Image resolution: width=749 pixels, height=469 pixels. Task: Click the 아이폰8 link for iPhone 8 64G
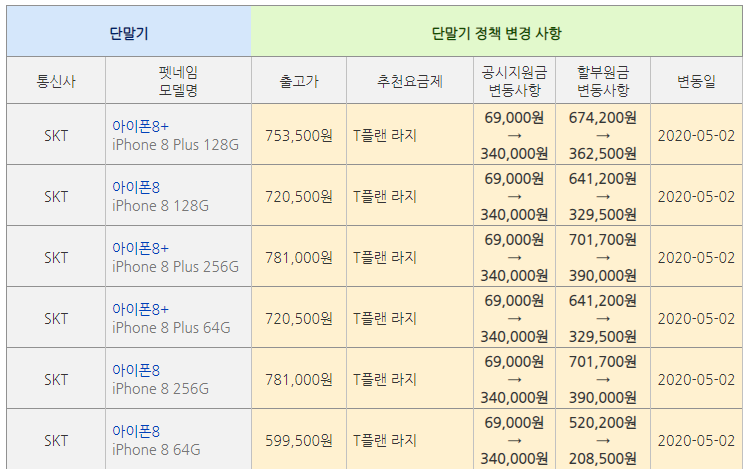[x=135, y=431]
